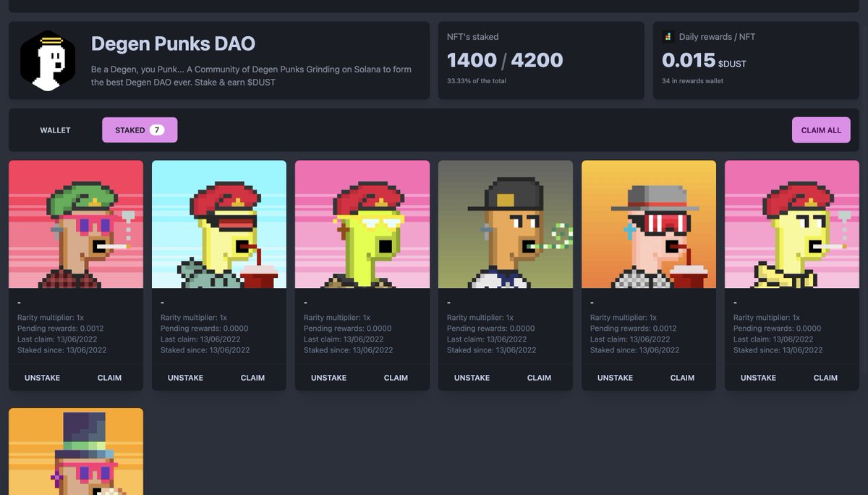The height and width of the screenshot is (495, 868).
Task: Click '33.33% of the total' text
Action: pos(477,81)
